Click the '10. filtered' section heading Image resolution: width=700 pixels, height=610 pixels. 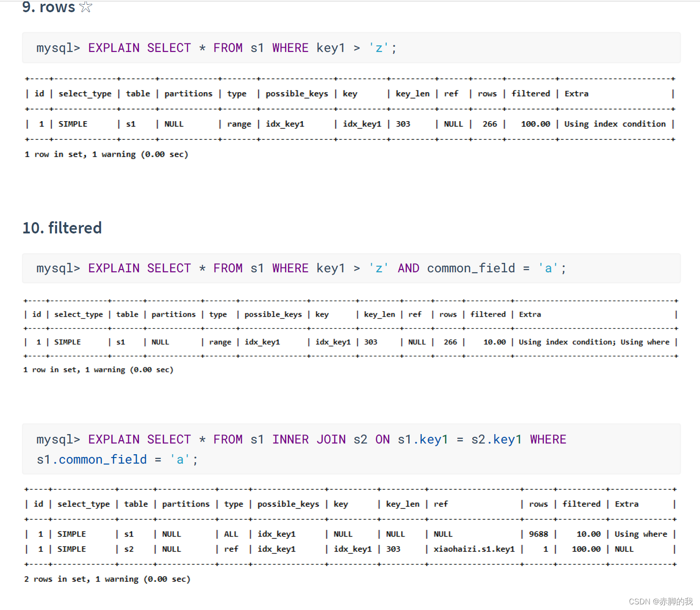click(x=62, y=228)
